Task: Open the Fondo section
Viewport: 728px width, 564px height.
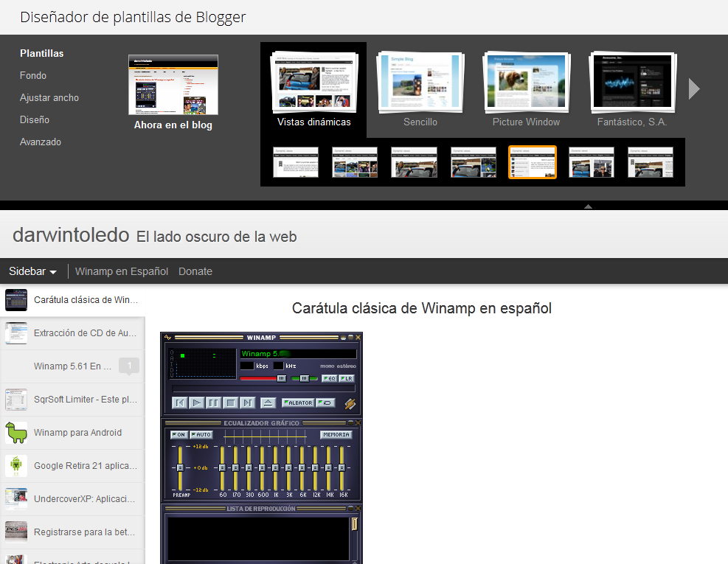Action: coord(33,75)
